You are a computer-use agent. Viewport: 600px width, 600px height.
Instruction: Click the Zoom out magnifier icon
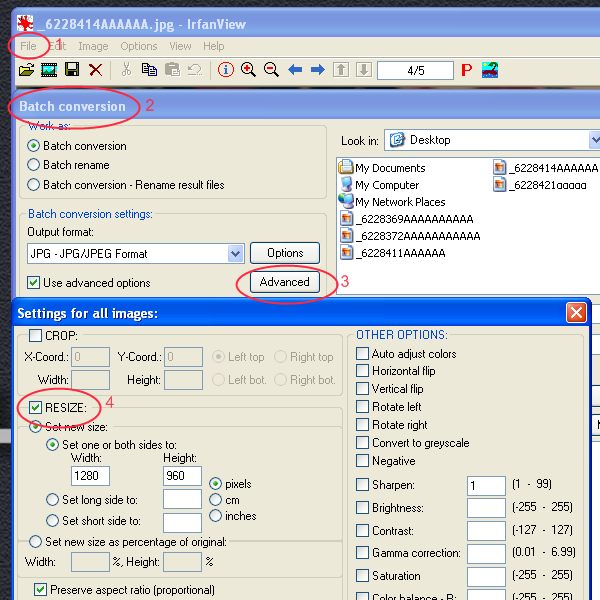[271, 70]
